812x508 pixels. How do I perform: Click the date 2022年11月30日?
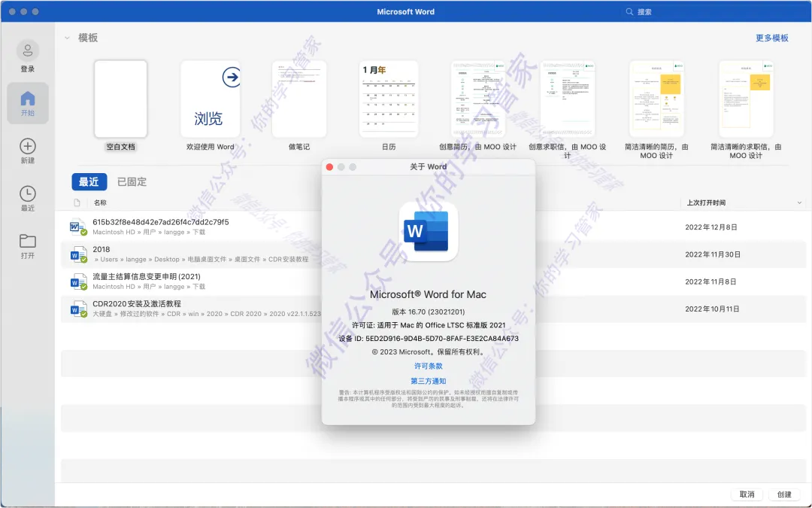click(x=713, y=254)
